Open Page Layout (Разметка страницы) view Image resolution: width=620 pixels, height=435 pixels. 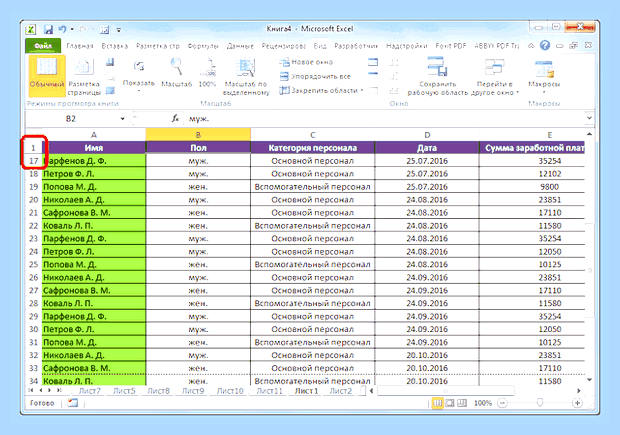point(84,76)
